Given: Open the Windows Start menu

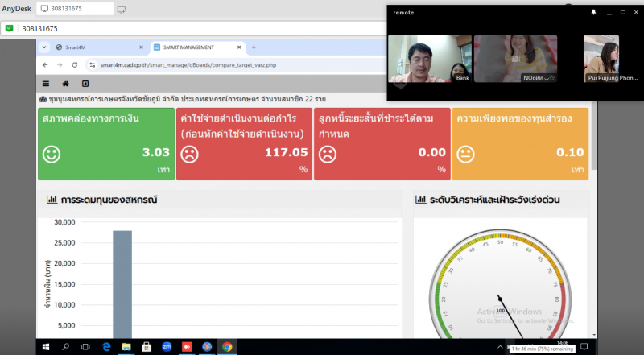Looking at the screenshot, I should point(46,347).
